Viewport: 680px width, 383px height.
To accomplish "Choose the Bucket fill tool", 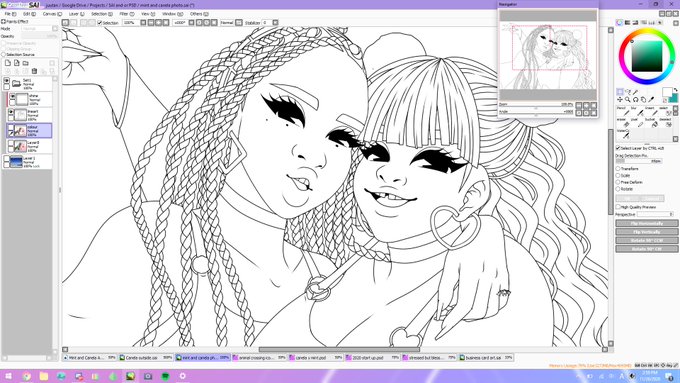I will tap(651, 123).
